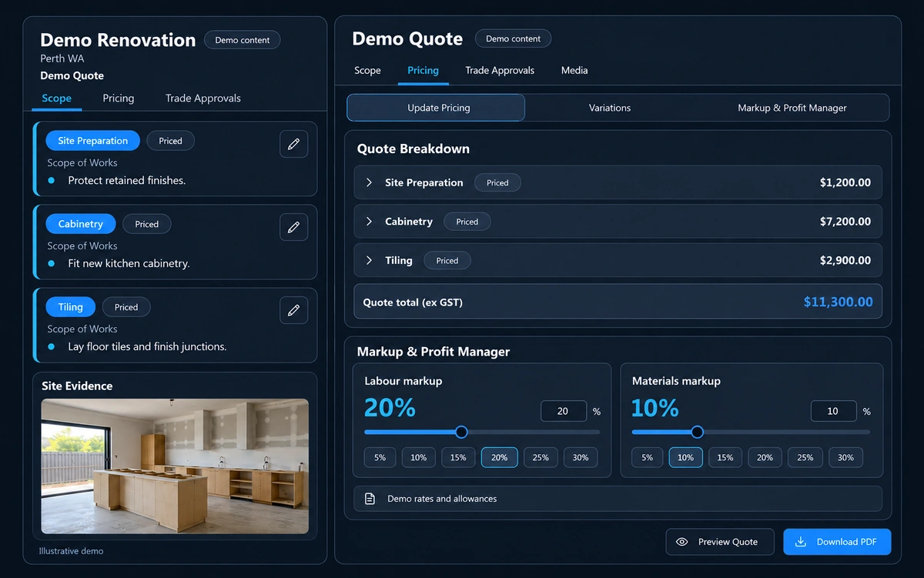
Task: Click Priced badge on Cabinetry scope card
Action: [146, 224]
